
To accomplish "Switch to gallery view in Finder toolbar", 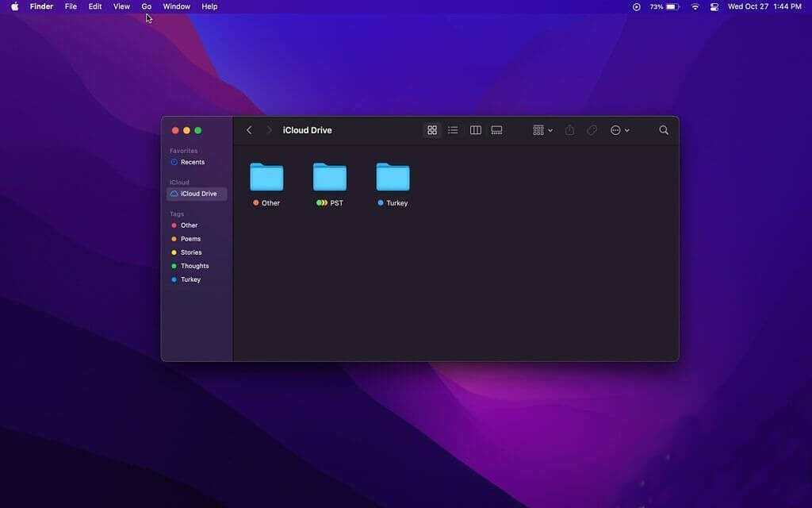I will [496, 130].
